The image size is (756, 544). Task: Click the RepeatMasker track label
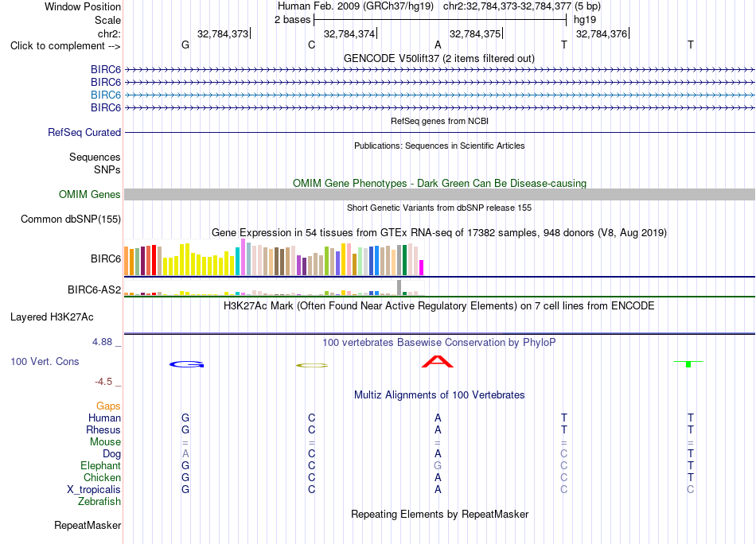click(x=88, y=525)
